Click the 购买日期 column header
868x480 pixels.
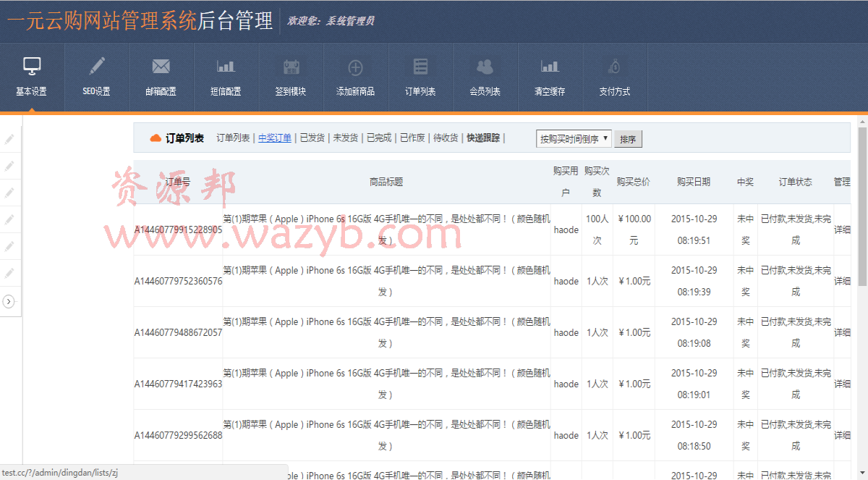tap(694, 182)
